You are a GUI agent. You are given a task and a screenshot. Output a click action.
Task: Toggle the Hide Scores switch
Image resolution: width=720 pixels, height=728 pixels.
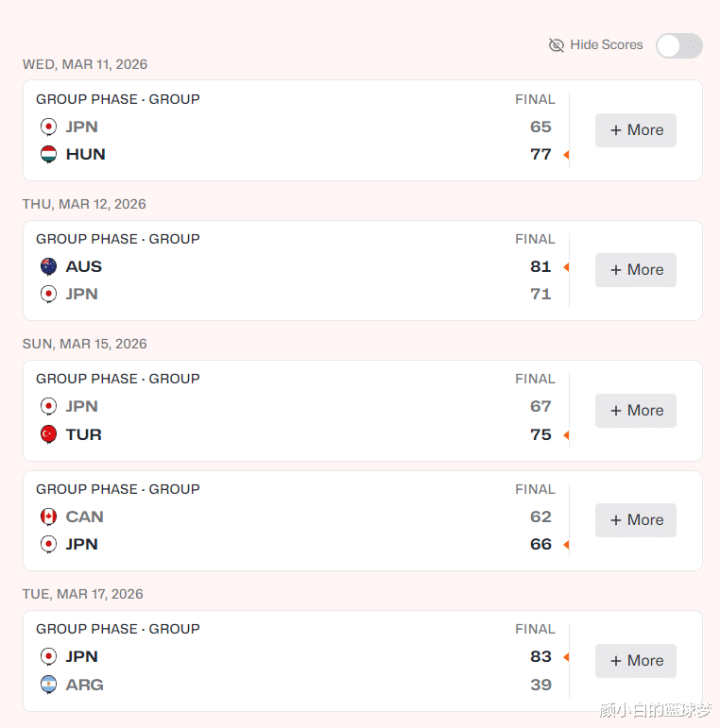coord(678,45)
